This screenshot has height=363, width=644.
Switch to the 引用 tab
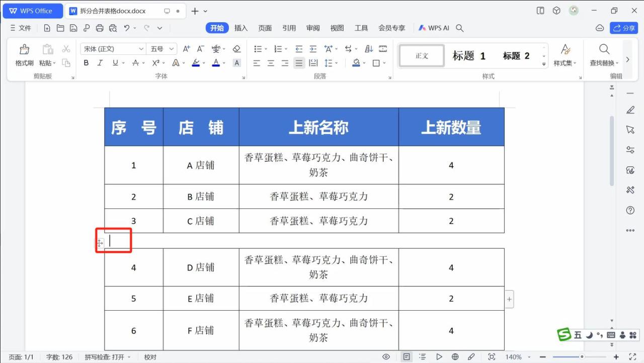[x=289, y=28]
